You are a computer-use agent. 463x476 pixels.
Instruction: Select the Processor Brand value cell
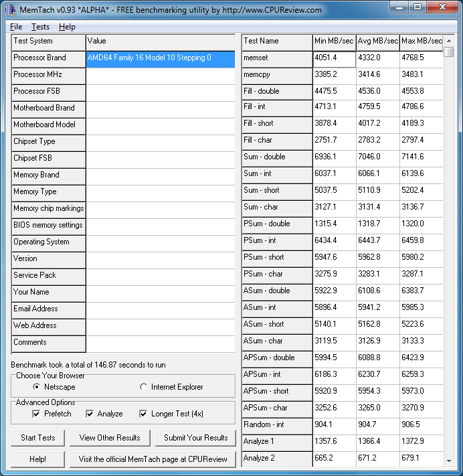161,59
